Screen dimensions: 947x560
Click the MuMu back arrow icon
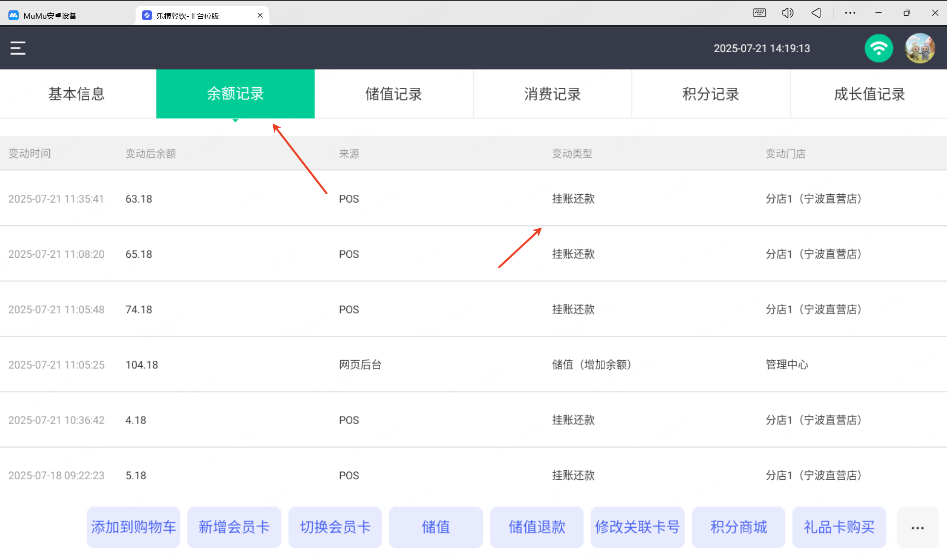click(816, 13)
